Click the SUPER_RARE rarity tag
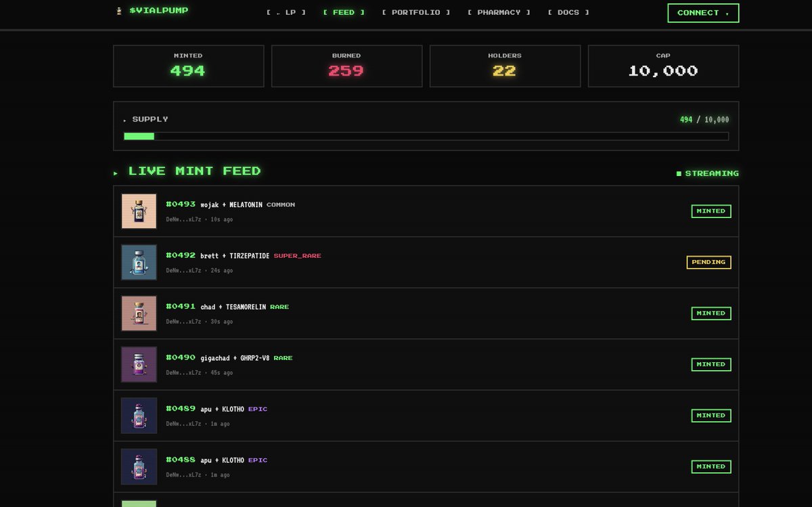This screenshot has height=507, width=812. (298, 256)
